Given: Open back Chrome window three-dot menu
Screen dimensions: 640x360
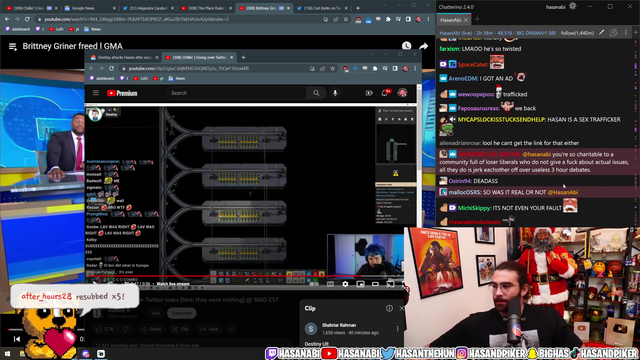Looking at the screenshot, I should click(428, 19).
